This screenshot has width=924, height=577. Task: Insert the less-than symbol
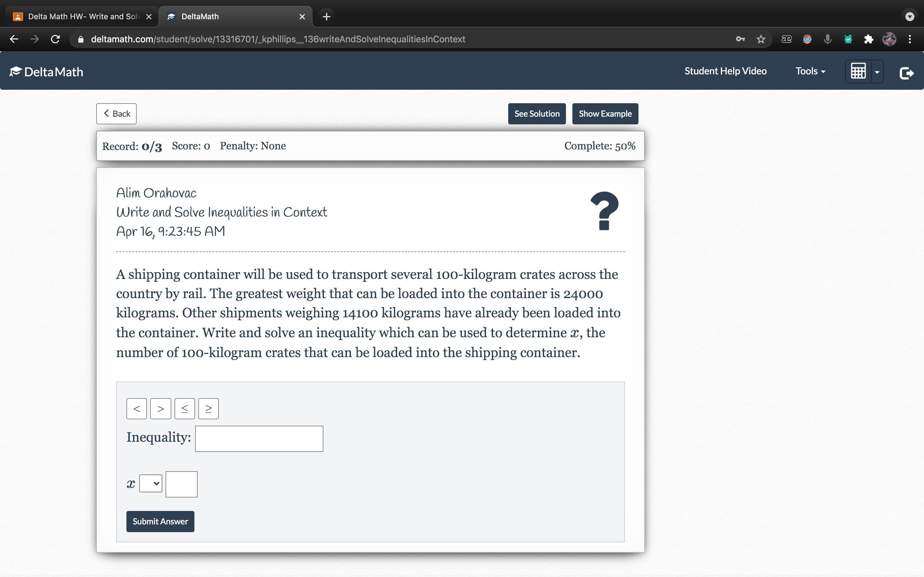coord(136,409)
